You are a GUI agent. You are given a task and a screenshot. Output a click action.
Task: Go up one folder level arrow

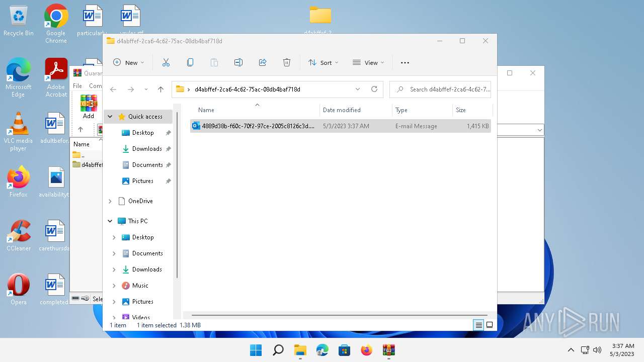click(x=160, y=89)
